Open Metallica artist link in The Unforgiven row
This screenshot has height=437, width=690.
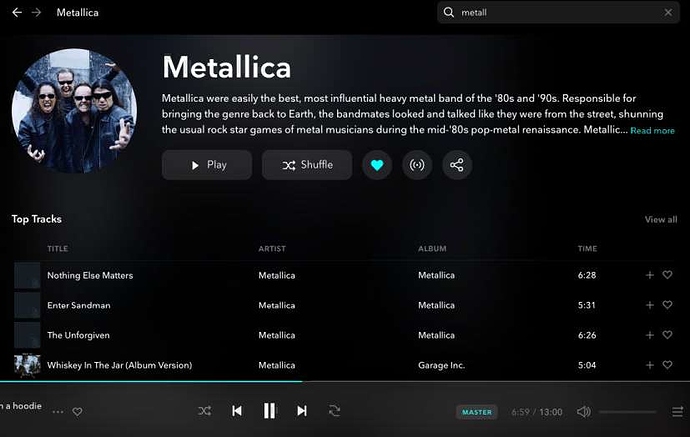click(x=276, y=335)
